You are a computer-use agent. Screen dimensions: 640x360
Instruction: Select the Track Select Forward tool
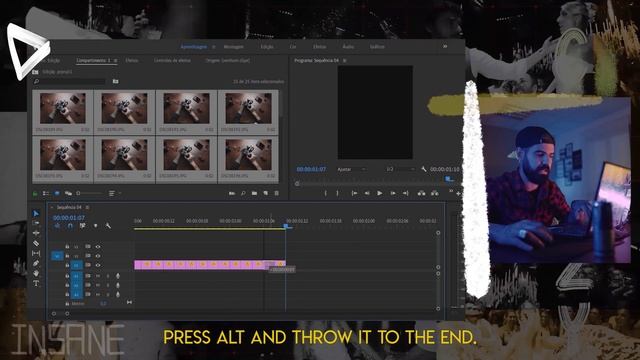point(36,223)
